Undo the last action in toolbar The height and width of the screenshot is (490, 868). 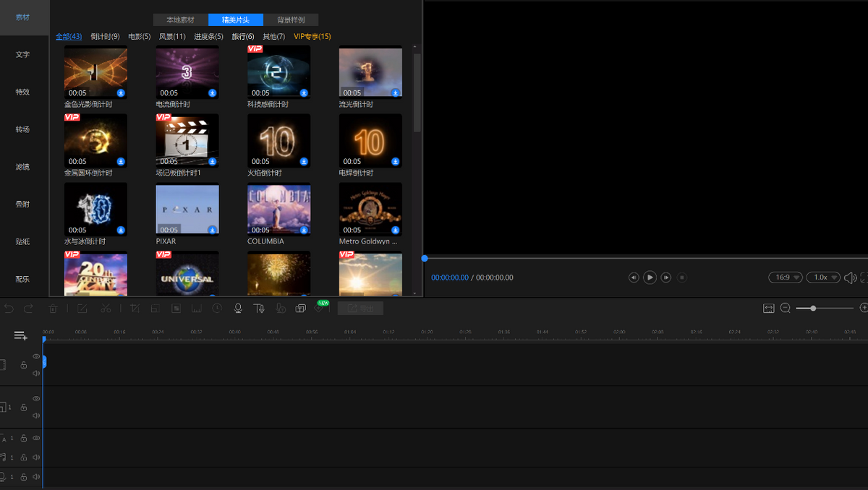9,309
